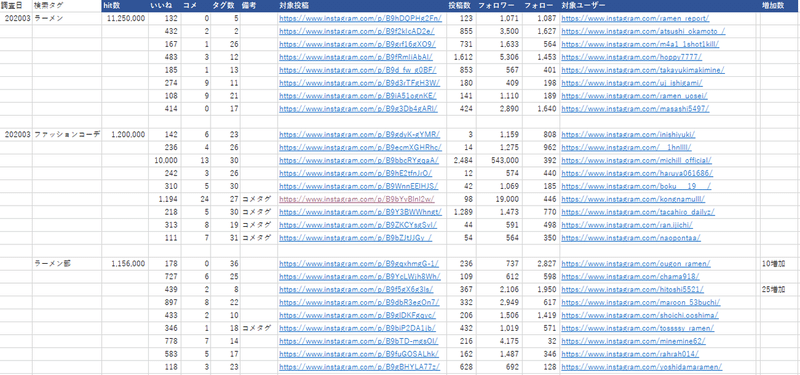Viewport: 800px width, 375px height.
Task: Open the michill_official user link
Action: point(636,160)
